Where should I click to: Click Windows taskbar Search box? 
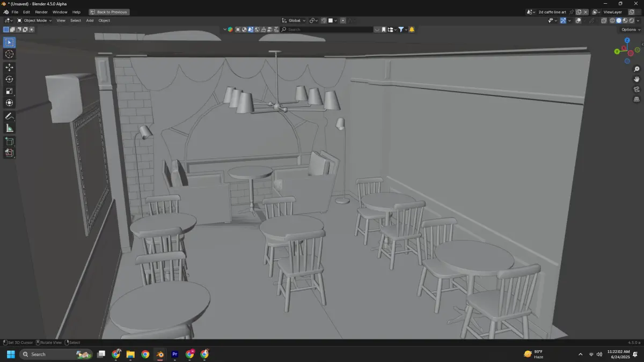56,354
